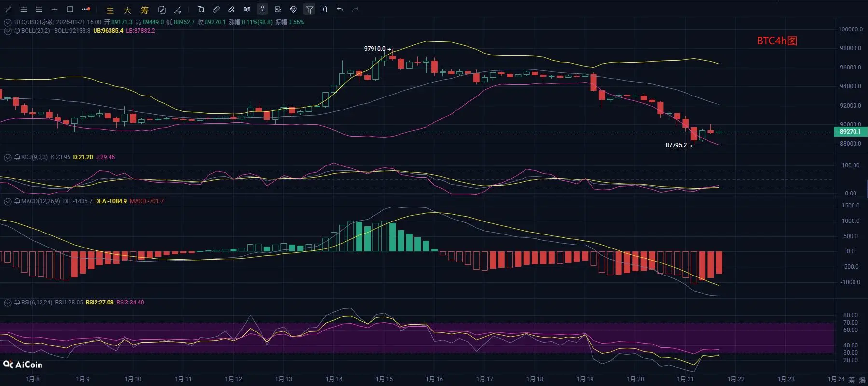This screenshot has height=386, width=868.
Task: Toggle the 筹 chip distribution in toolbar
Action: click(x=145, y=10)
